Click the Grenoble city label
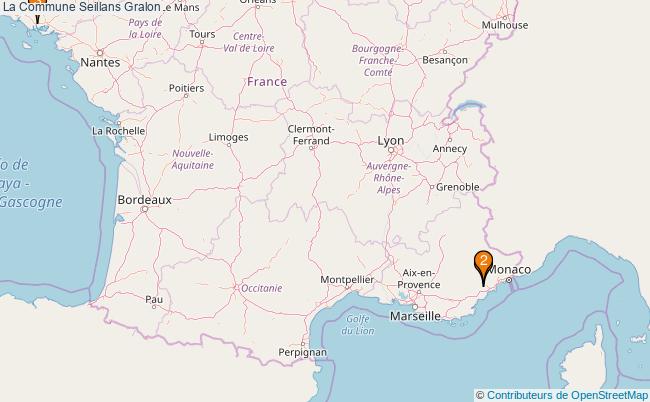Viewport: 650px width, 402px height. (x=458, y=187)
